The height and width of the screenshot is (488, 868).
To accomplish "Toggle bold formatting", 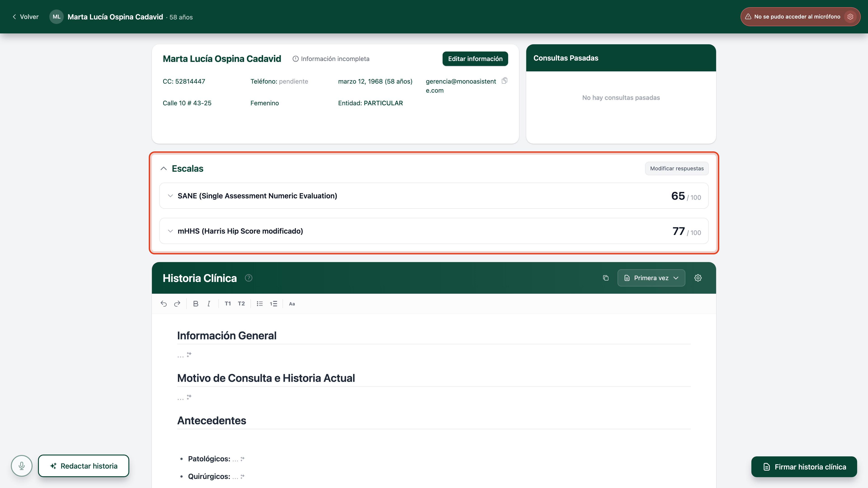I will click(x=196, y=303).
